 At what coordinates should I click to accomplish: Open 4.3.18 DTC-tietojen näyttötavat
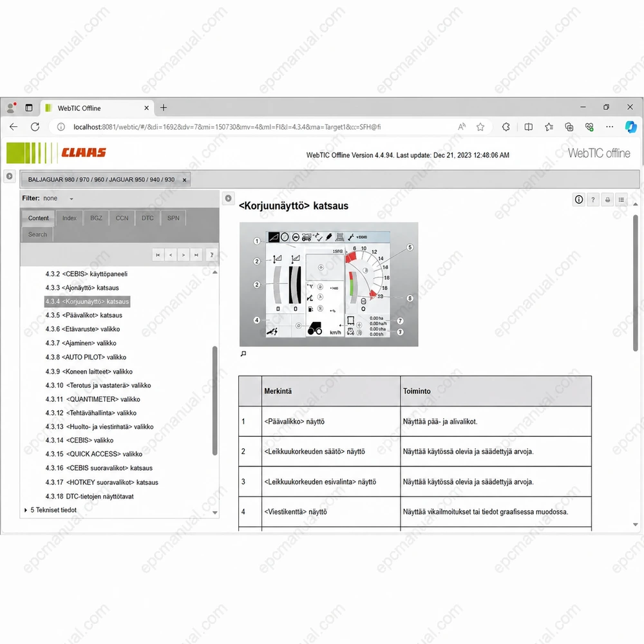[x=90, y=497]
